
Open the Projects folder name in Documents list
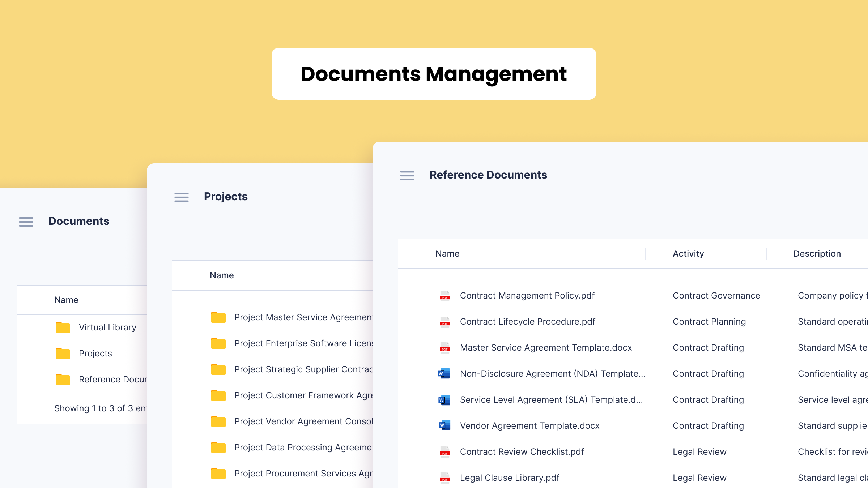click(x=95, y=354)
